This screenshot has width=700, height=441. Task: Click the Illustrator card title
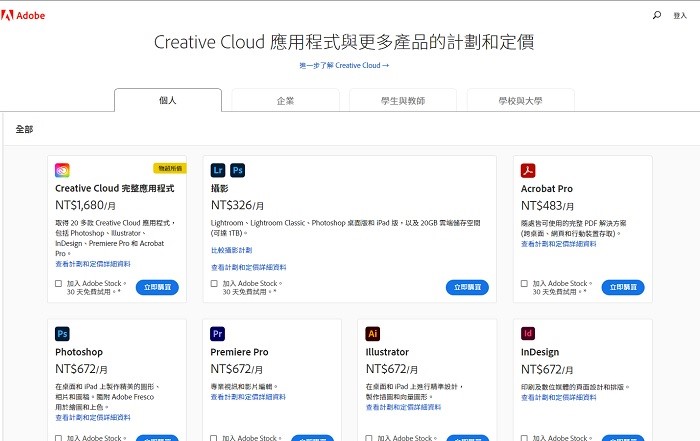(x=388, y=352)
